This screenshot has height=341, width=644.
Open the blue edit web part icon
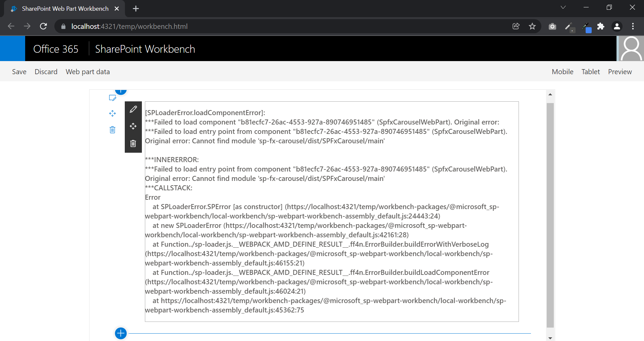pyautogui.click(x=112, y=98)
